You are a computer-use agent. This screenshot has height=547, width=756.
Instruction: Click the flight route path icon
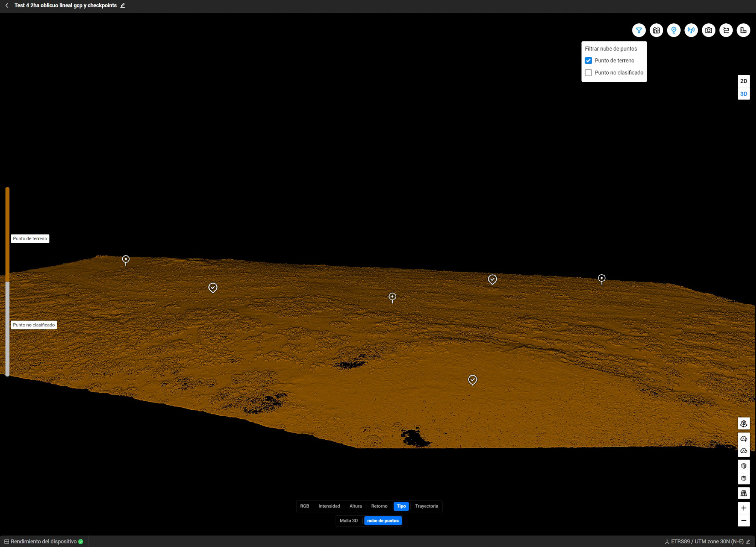coord(726,31)
